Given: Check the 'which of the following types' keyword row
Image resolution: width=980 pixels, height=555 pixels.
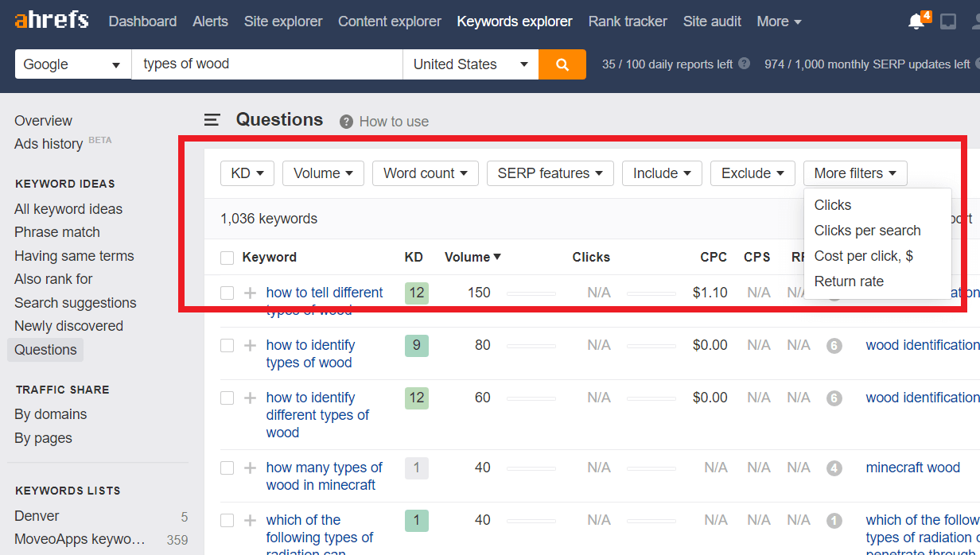Looking at the screenshot, I should coord(227,520).
